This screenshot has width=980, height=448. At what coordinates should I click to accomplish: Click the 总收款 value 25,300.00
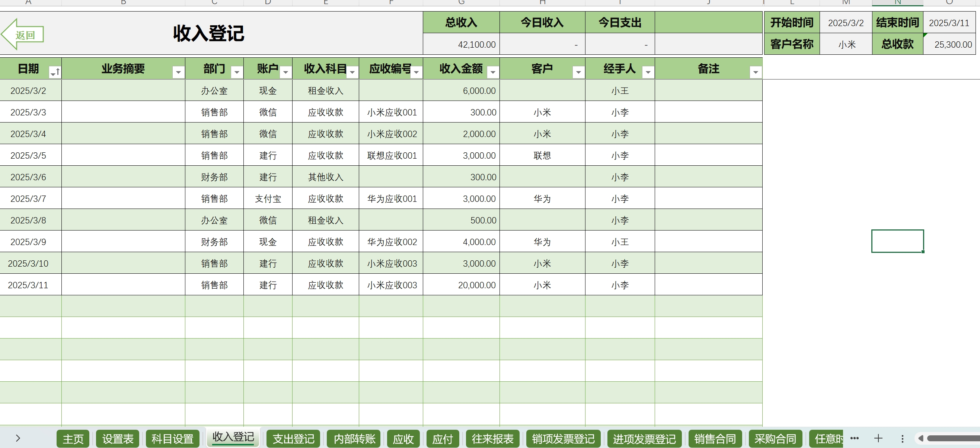tap(949, 44)
